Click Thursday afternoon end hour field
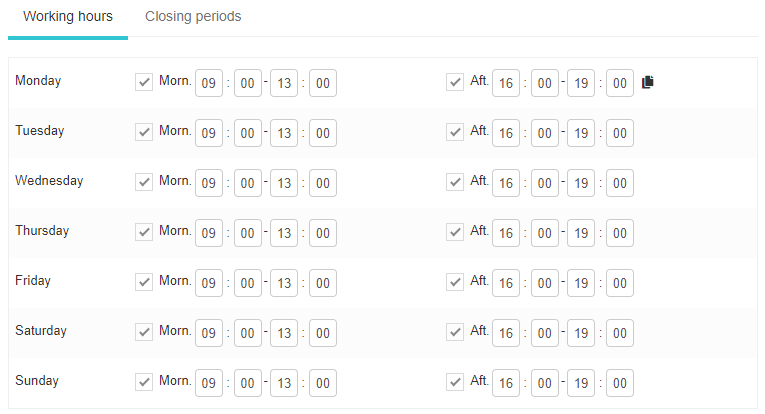Image resolution: width=765 pixels, height=414 pixels. (581, 233)
